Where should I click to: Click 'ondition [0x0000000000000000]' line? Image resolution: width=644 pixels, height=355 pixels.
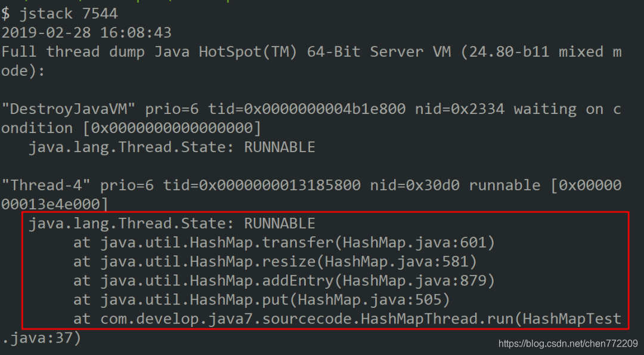point(131,128)
